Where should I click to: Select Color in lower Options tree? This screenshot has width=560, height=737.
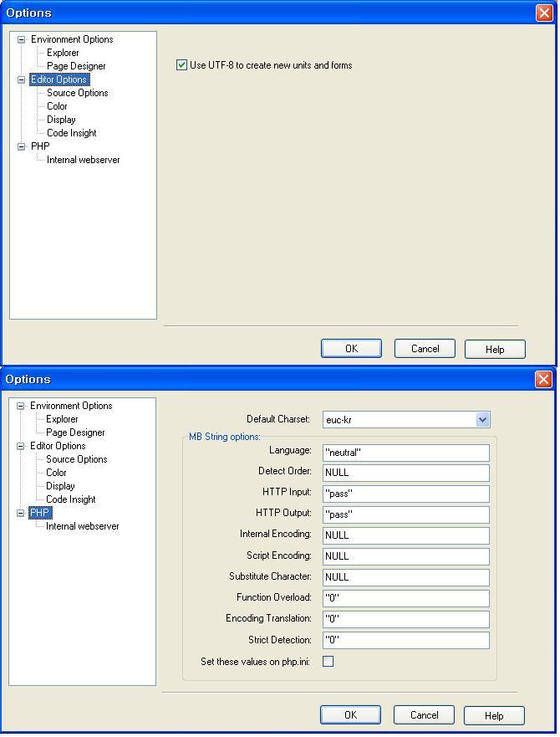click(x=56, y=473)
